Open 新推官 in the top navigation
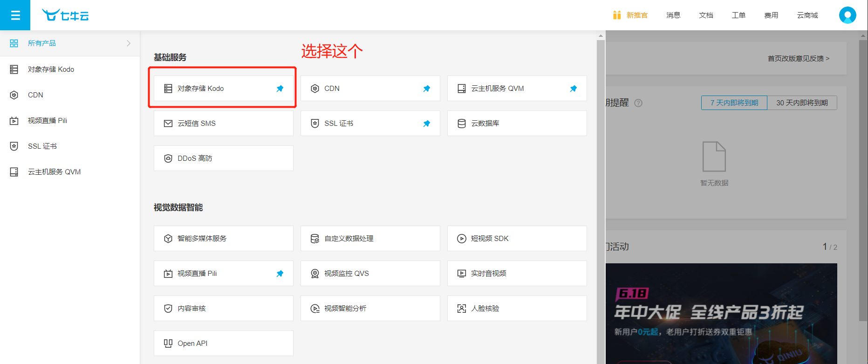 (637, 15)
